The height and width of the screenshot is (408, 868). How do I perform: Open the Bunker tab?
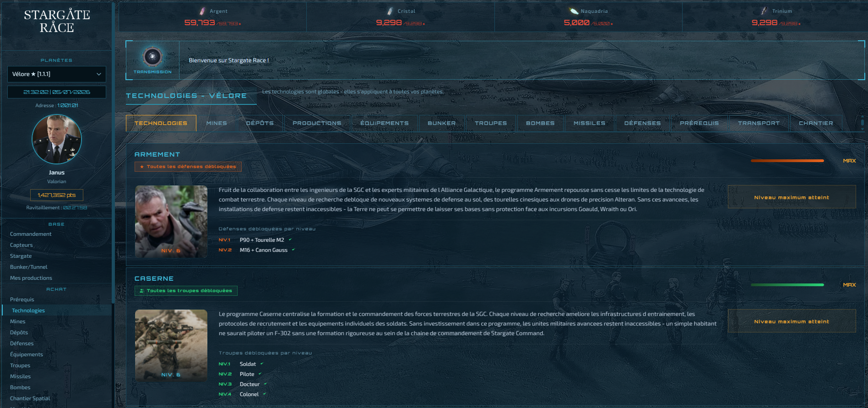pyautogui.click(x=442, y=123)
